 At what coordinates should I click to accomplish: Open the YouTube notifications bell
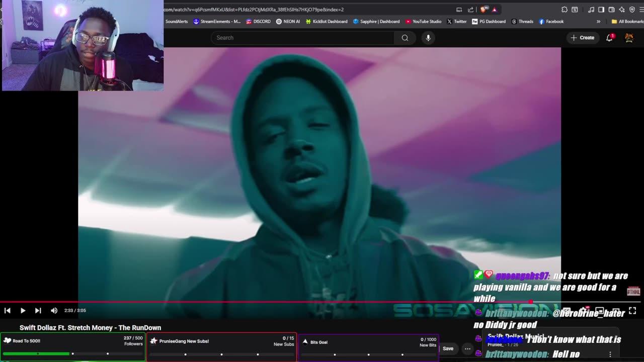click(609, 38)
